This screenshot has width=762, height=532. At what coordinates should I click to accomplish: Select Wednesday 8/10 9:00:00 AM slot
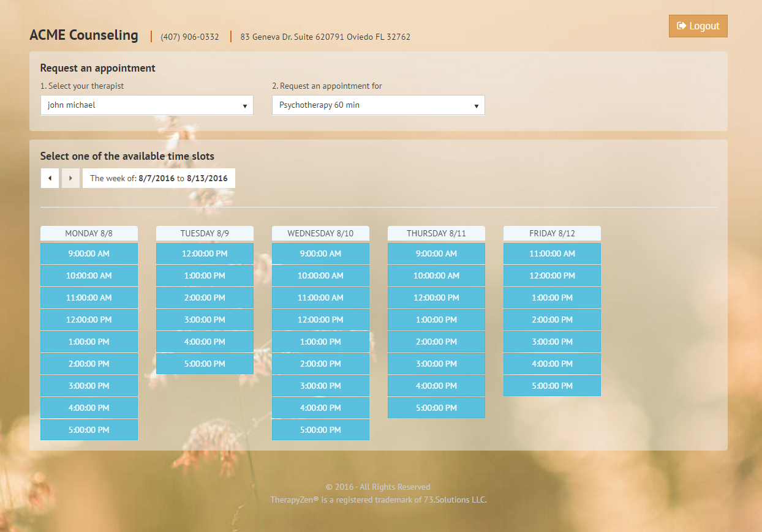click(320, 253)
